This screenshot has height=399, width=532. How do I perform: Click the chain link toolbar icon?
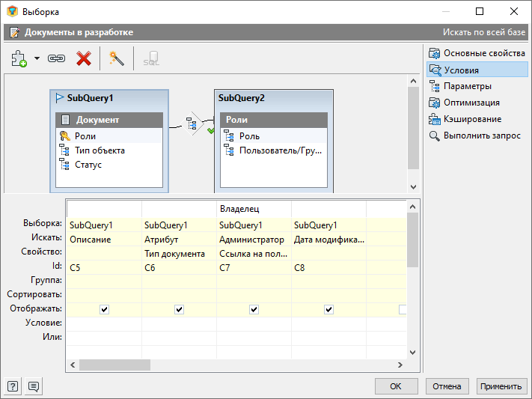57,58
